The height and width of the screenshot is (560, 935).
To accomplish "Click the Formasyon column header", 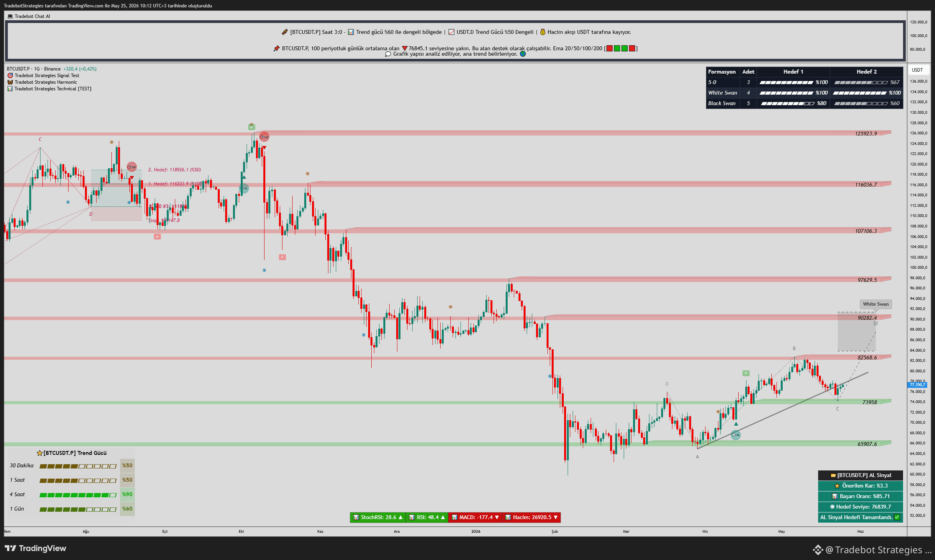I will tap(722, 72).
